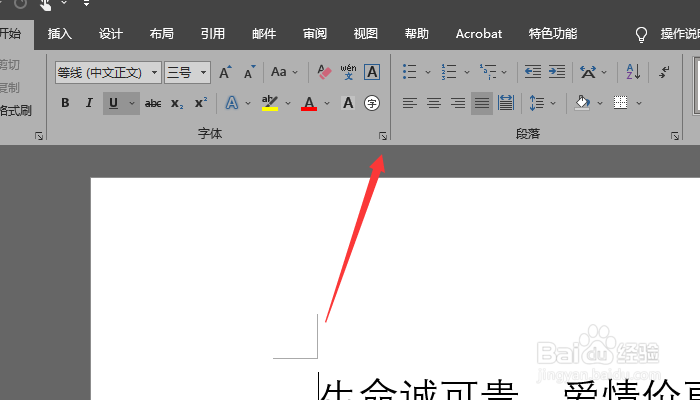Open the font size dropdown 三号
Image resolution: width=700 pixels, height=400 pixels.
[187, 72]
